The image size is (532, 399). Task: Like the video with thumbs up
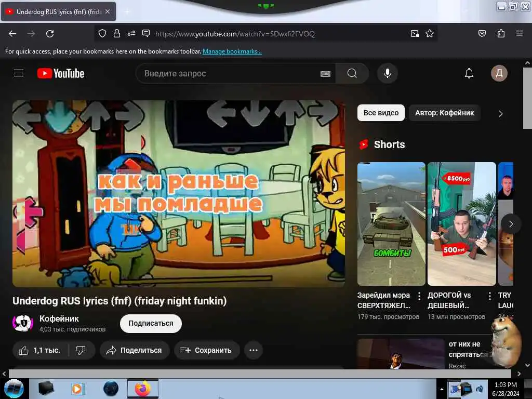[41, 350]
